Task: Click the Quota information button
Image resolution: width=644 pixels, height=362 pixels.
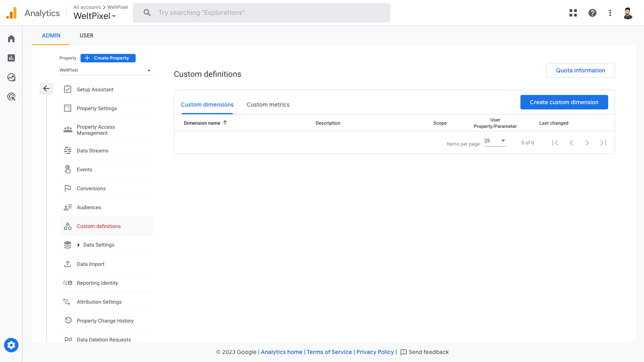Action: click(x=580, y=70)
